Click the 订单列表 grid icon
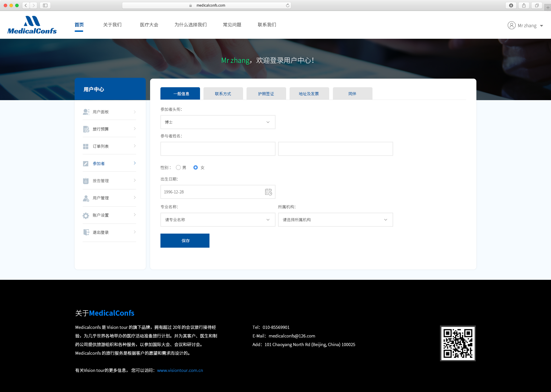Image resolution: width=551 pixels, height=392 pixels. coord(86,146)
